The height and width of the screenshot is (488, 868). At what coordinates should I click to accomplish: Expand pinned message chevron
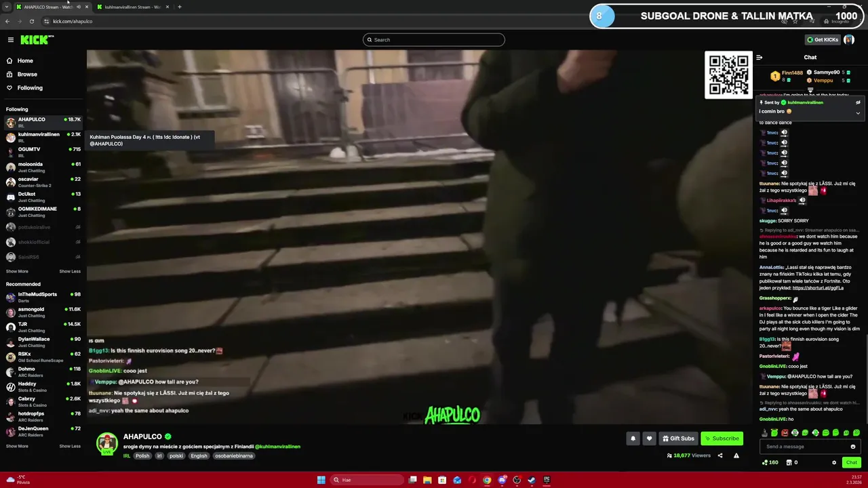[x=858, y=113]
